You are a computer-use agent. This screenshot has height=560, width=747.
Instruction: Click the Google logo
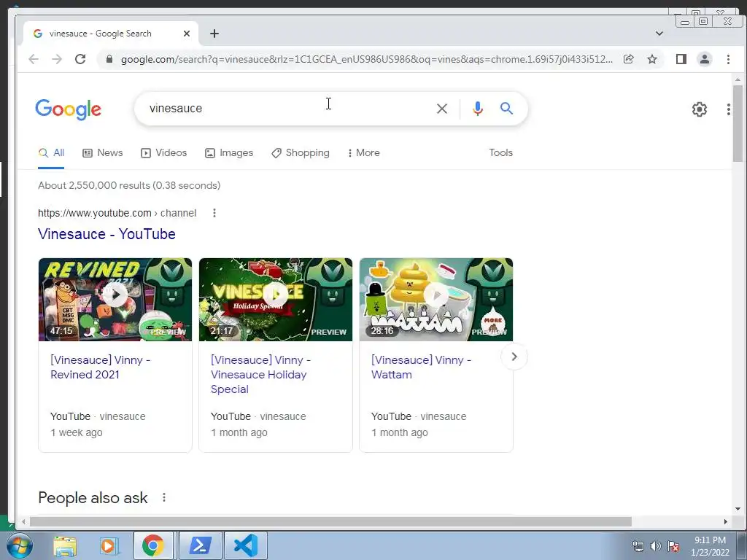click(68, 109)
